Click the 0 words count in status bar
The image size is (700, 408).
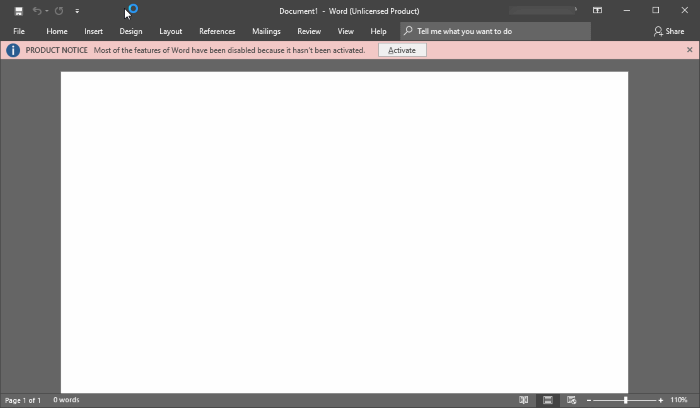click(66, 400)
